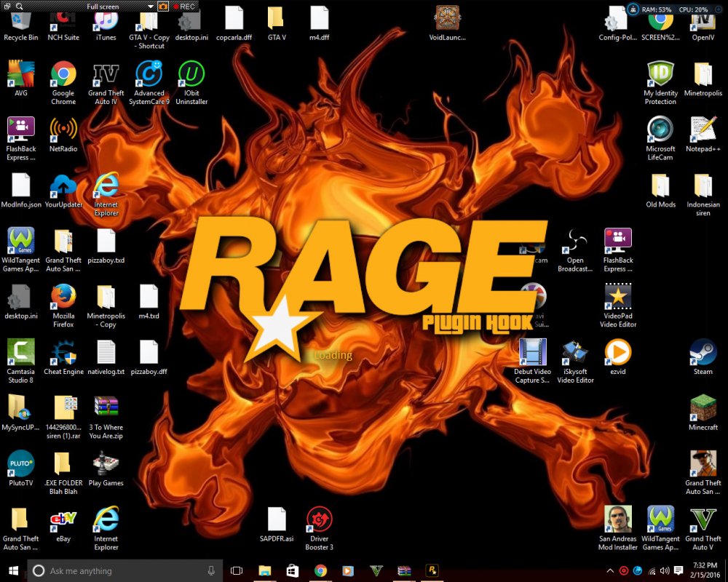The width and height of the screenshot is (728, 582).
Task: Switch to Chrome in the taskbar
Action: coord(320,571)
